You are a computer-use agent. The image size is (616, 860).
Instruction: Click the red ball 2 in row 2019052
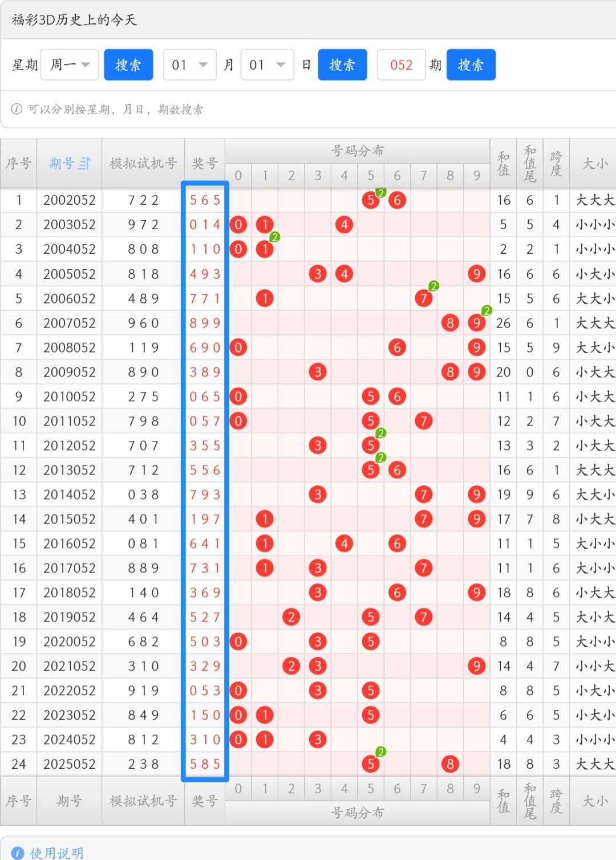[291, 617]
